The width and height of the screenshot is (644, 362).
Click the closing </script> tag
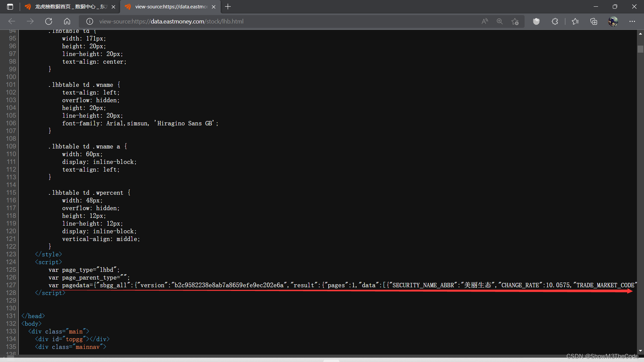click(x=50, y=293)
